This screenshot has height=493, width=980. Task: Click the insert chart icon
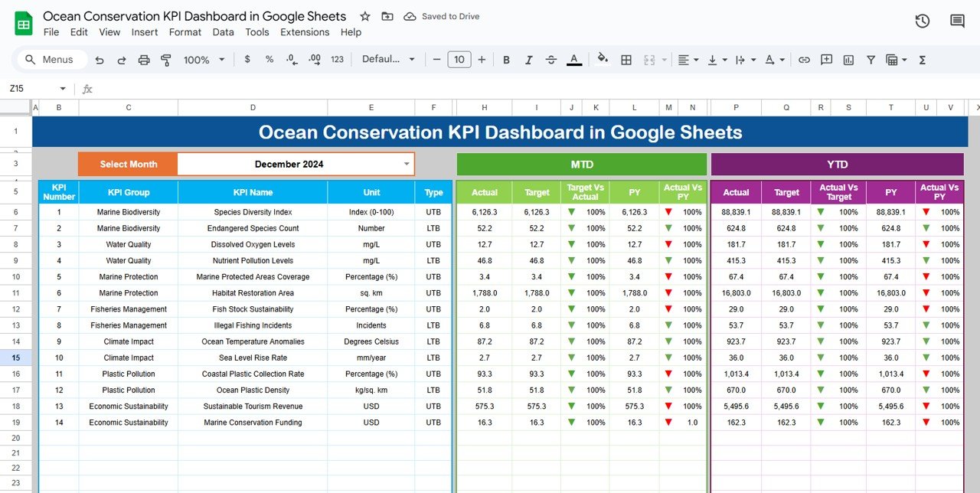pyautogui.click(x=848, y=60)
